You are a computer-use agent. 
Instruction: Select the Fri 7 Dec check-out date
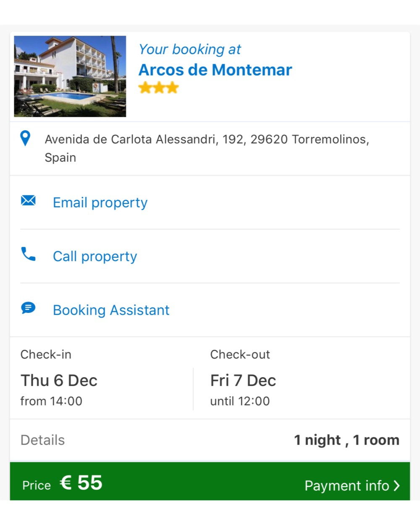click(x=243, y=381)
